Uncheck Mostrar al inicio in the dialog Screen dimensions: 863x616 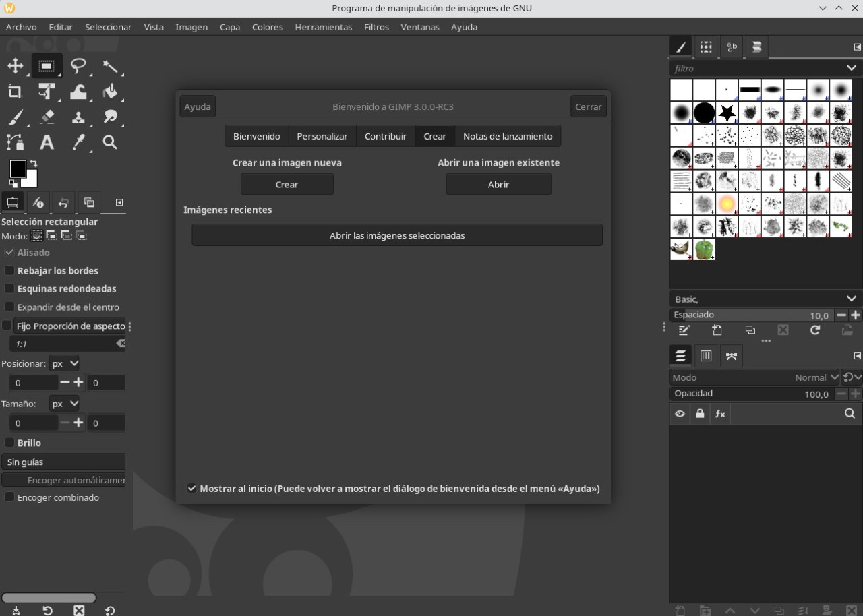pyautogui.click(x=192, y=488)
